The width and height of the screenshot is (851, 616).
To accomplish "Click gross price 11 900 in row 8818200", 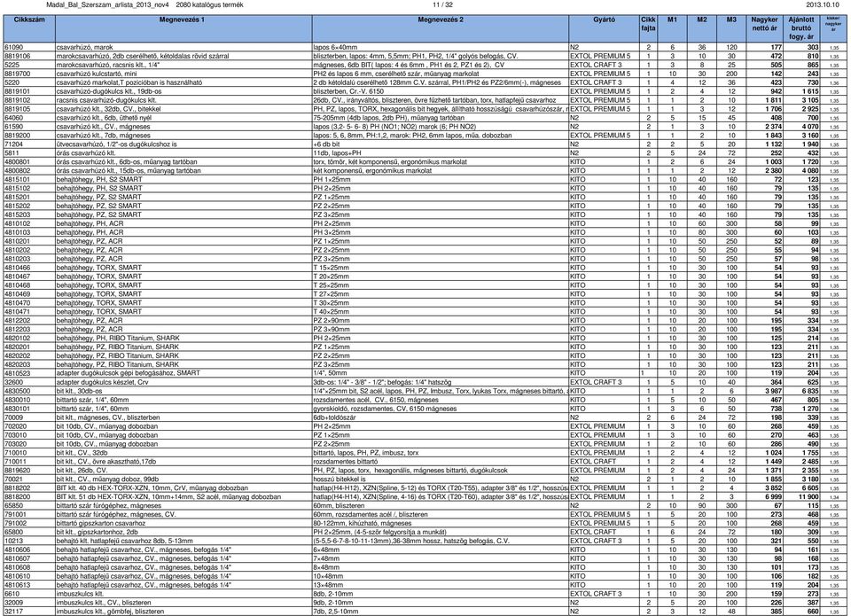I will [x=808, y=496].
